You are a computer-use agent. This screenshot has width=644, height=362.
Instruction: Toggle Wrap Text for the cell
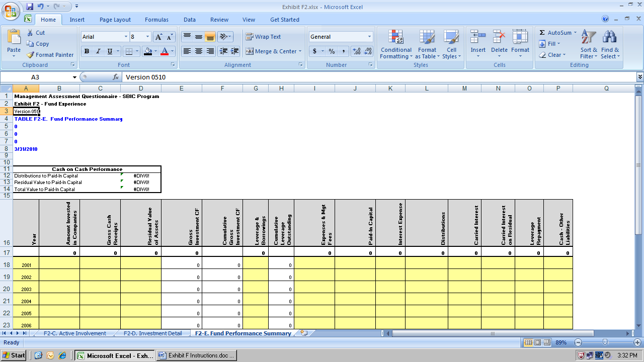(x=263, y=37)
